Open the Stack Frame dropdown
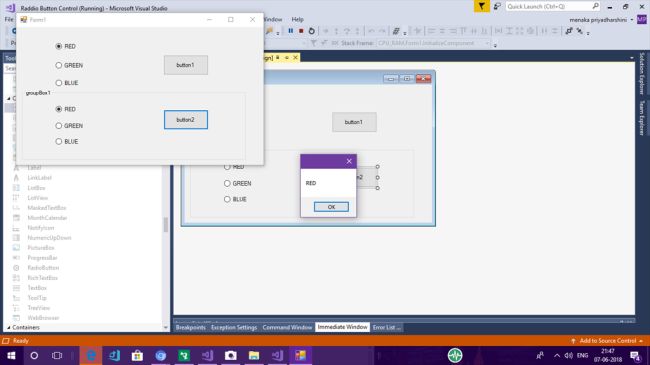The width and height of the screenshot is (650, 365). pos(488,43)
